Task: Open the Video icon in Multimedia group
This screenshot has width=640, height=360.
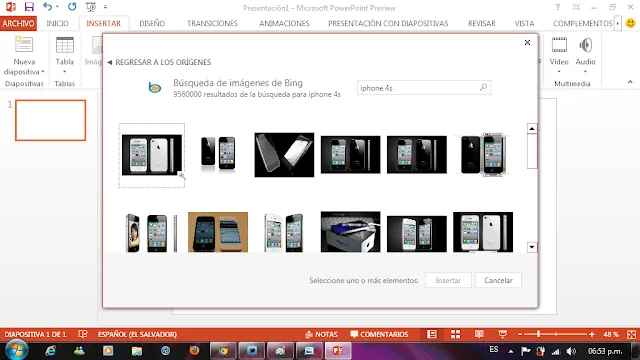Action: pos(559,45)
